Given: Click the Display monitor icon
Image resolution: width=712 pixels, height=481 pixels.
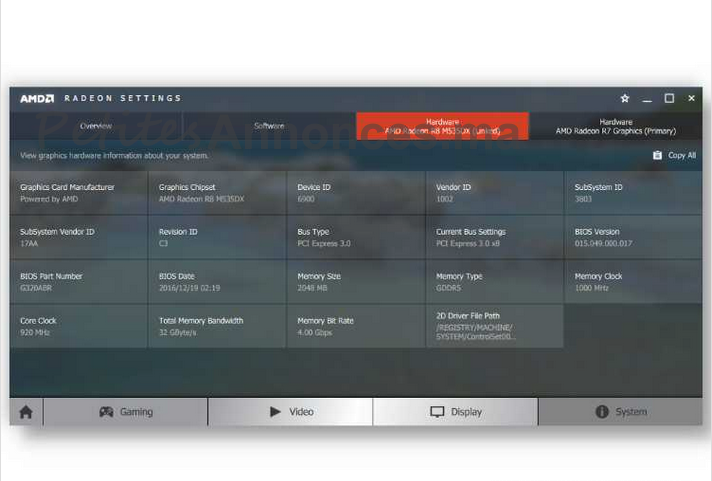Looking at the screenshot, I should (437, 412).
